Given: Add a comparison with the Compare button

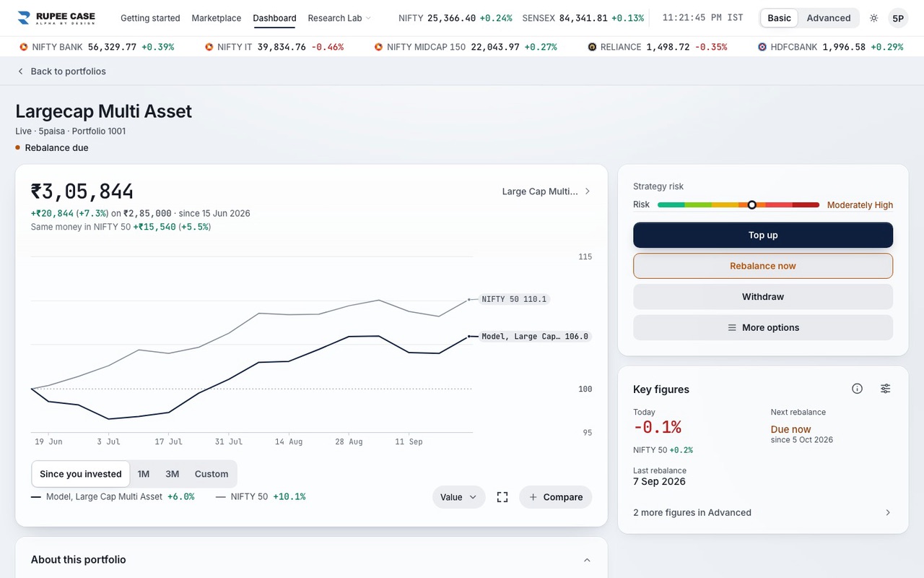Looking at the screenshot, I should (555, 497).
